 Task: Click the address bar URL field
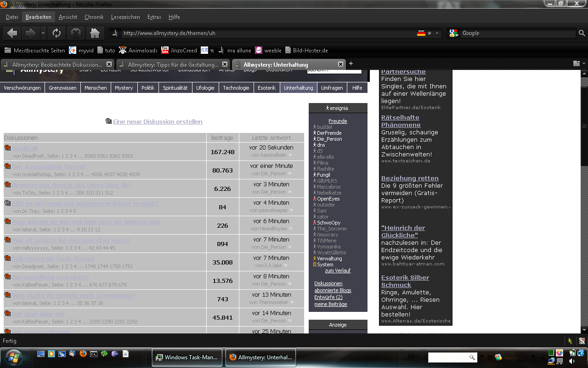(x=269, y=33)
